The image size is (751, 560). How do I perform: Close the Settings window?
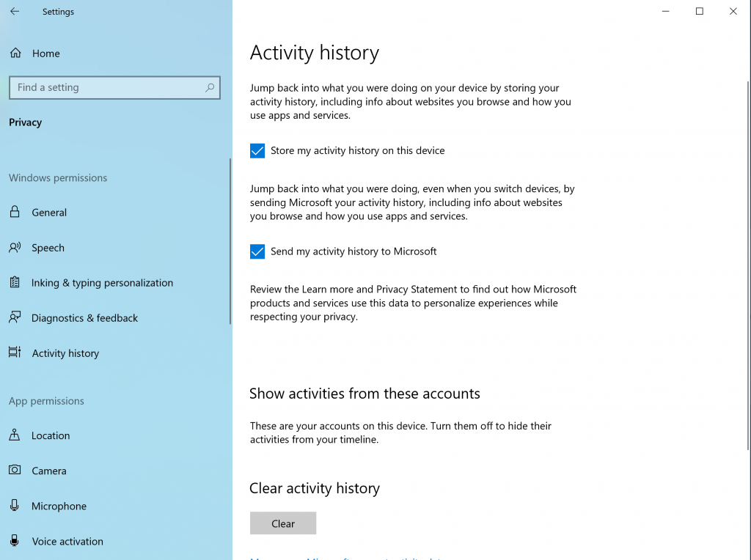[733, 12]
